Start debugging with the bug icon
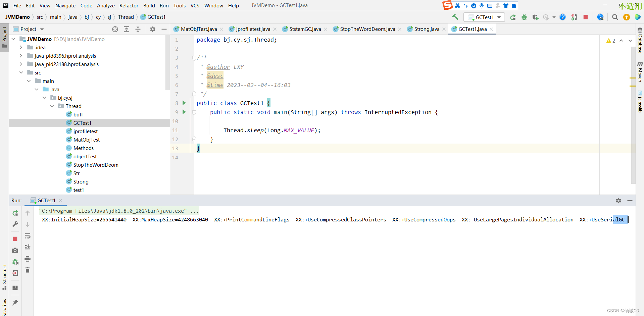 pos(524,17)
